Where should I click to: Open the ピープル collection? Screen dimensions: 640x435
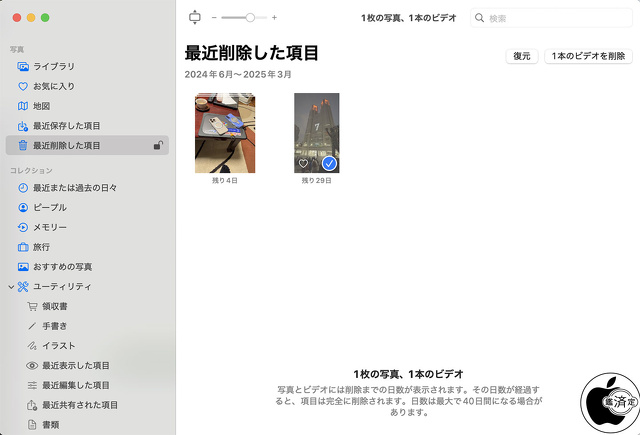coord(49,207)
